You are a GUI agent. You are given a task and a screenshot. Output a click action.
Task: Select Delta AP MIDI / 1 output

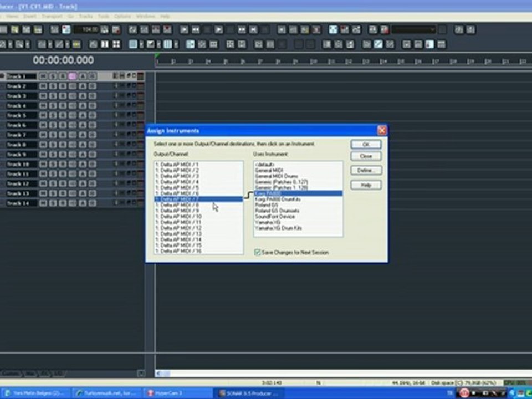198,165
